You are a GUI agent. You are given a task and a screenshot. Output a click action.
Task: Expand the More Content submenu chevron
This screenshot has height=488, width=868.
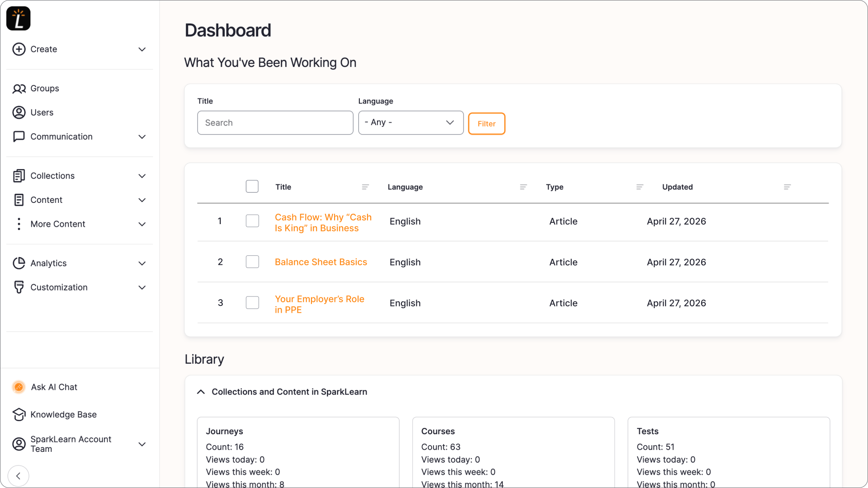[x=142, y=224]
